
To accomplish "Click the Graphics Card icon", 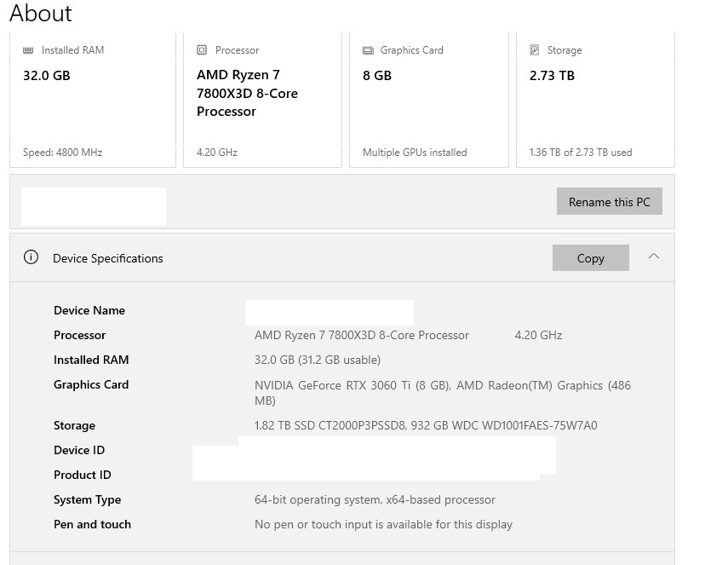I will (x=368, y=50).
